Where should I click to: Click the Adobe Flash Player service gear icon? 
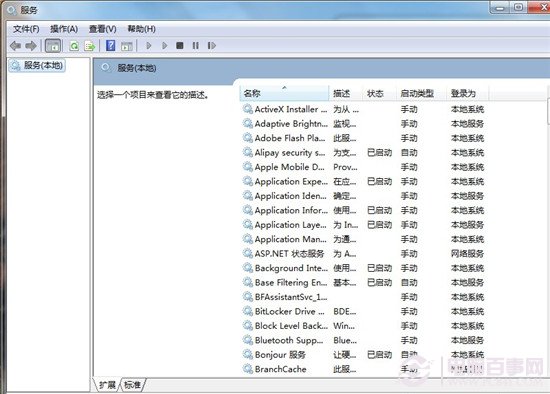[248, 138]
